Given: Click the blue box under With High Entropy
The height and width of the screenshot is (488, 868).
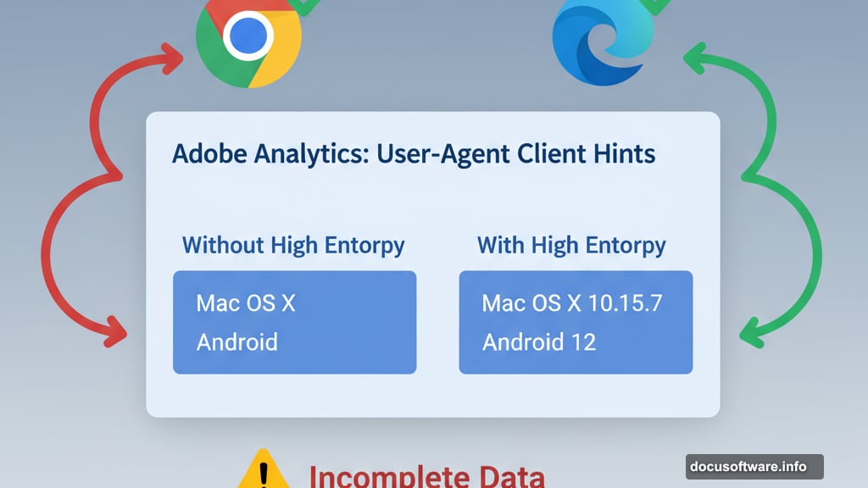Looking at the screenshot, I should pos(576,322).
